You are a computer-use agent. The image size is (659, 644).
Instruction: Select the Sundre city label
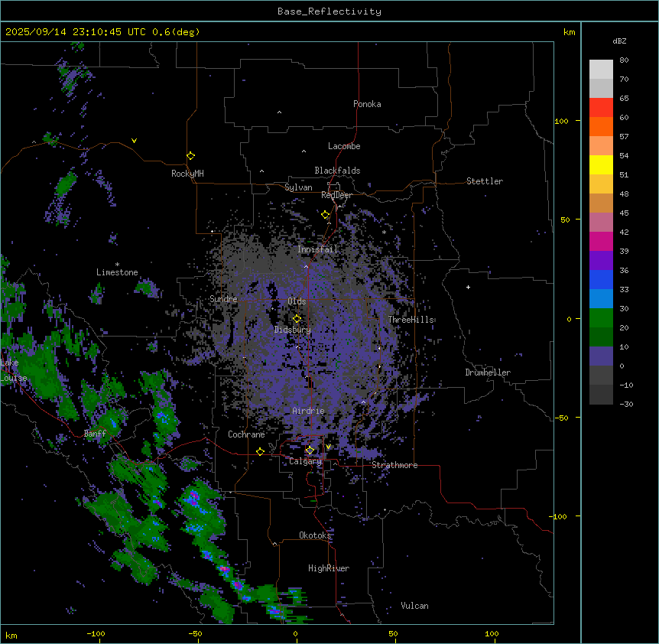pyautogui.click(x=223, y=299)
